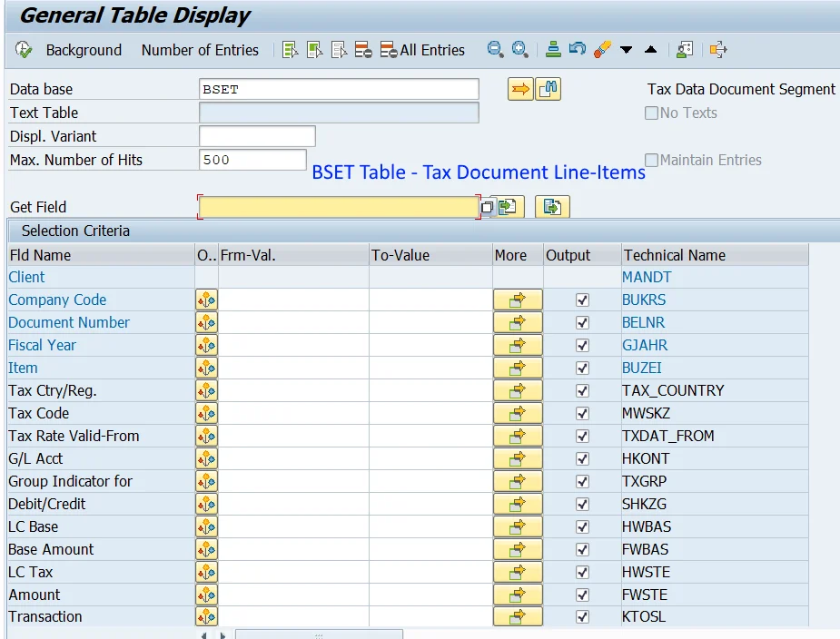This screenshot has height=639, width=840.
Task: Click the zoom out magnifier icon
Action: [495, 49]
